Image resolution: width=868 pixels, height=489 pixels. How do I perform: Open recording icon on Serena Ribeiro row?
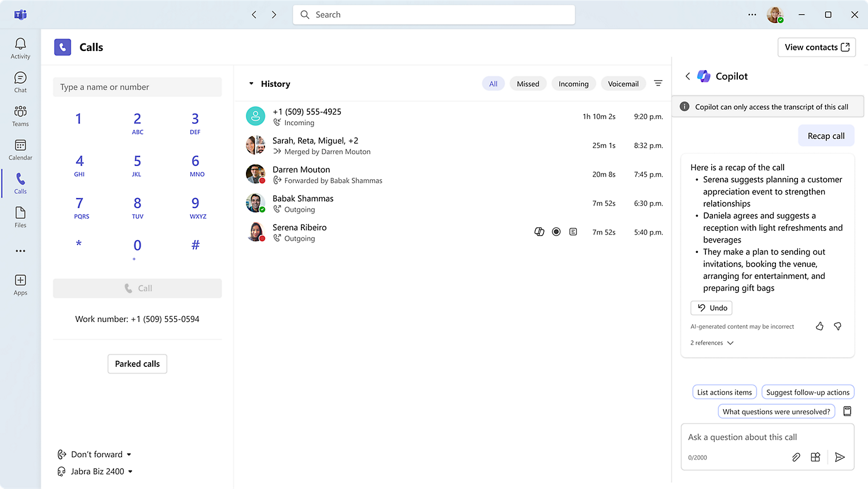(556, 232)
